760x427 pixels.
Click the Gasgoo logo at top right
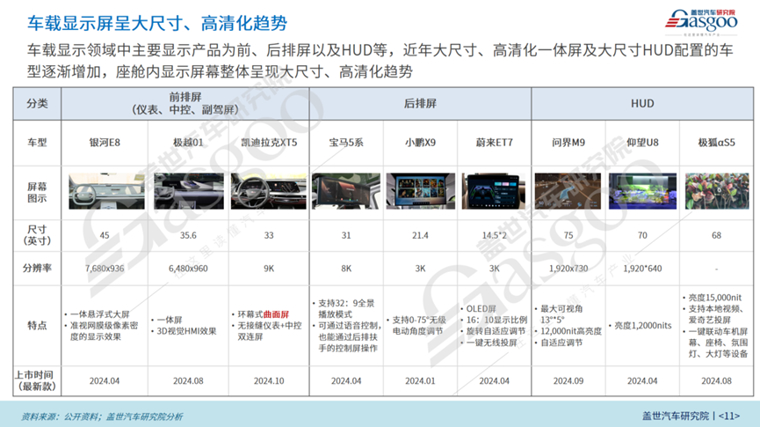click(x=701, y=22)
